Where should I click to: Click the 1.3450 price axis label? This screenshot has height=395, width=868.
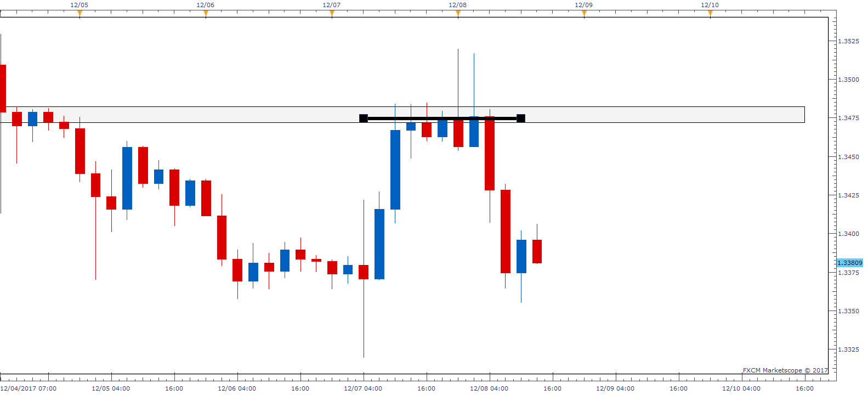coord(849,157)
